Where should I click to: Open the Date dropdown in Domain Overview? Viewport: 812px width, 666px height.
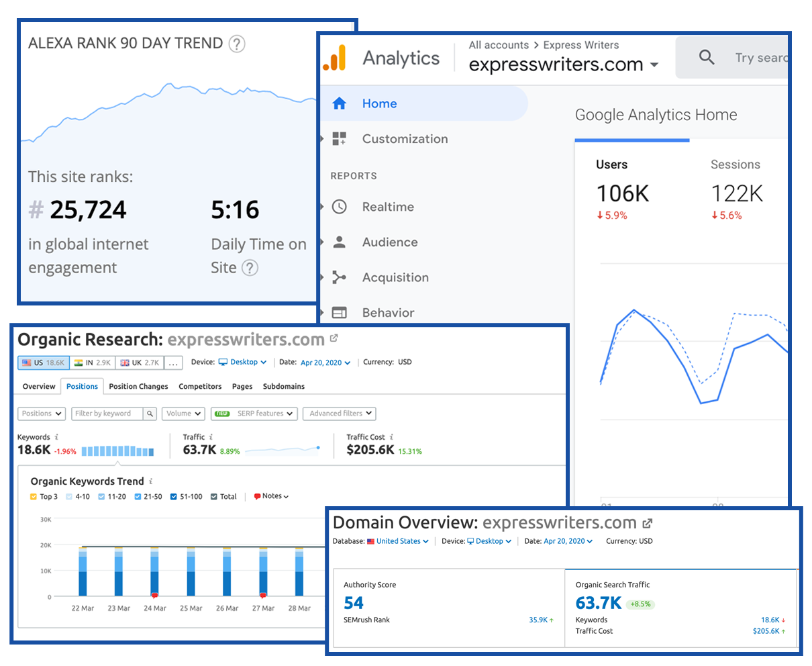pos(568,541)
